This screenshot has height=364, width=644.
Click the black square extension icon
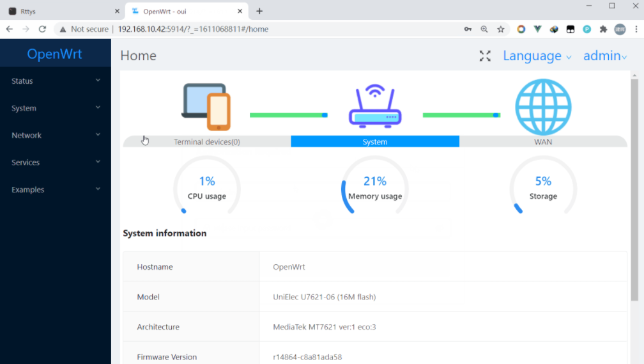pos(571,29)
